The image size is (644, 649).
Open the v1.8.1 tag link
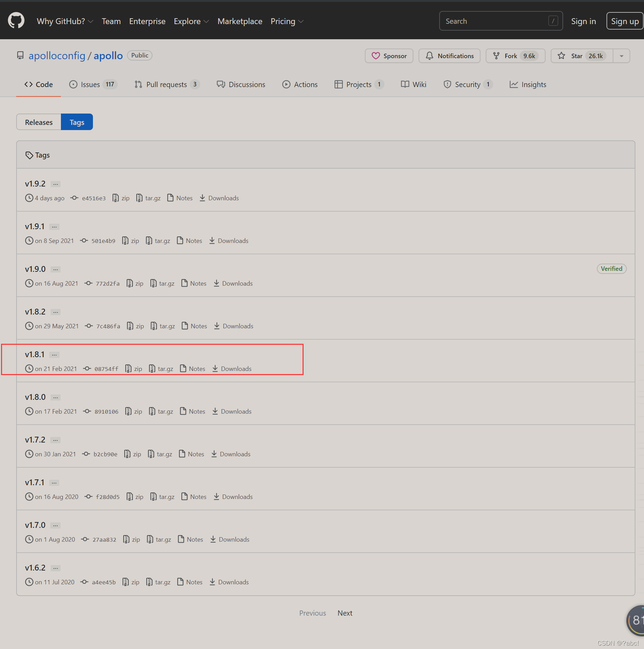pyautogui.click(x=35, y=354)
